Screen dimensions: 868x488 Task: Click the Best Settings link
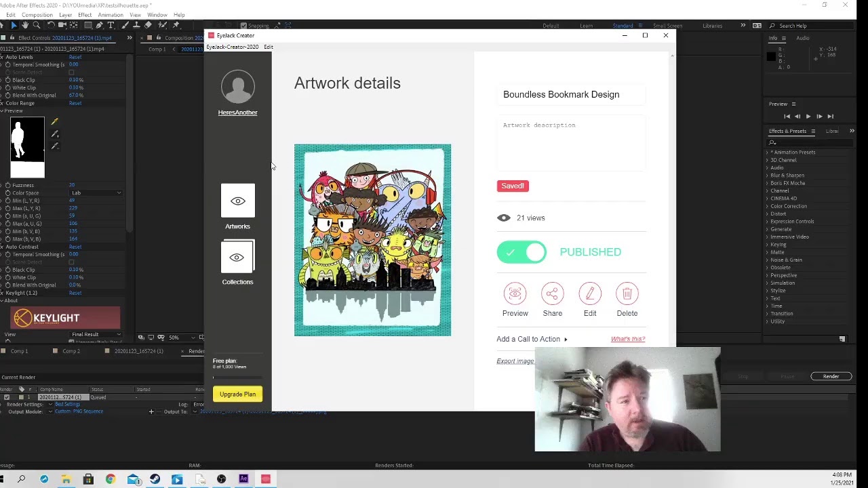[67, 405]
